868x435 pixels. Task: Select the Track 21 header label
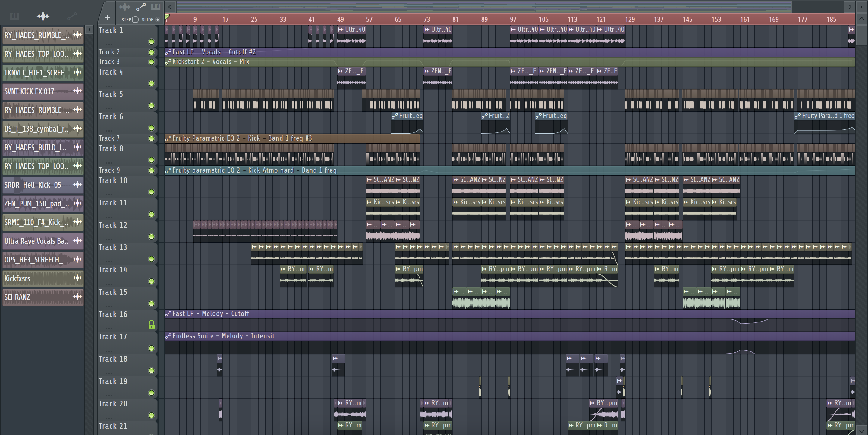113,426
